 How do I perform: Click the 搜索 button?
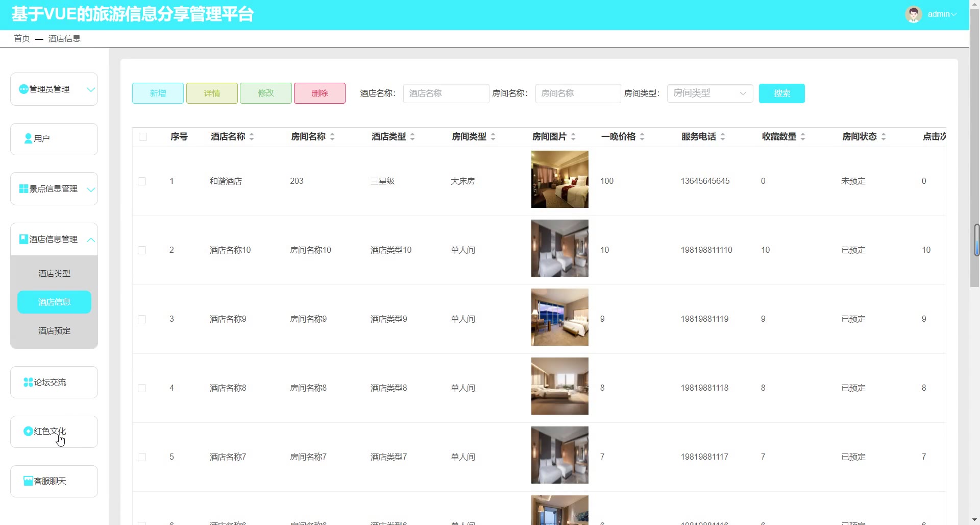click(782, 93)
